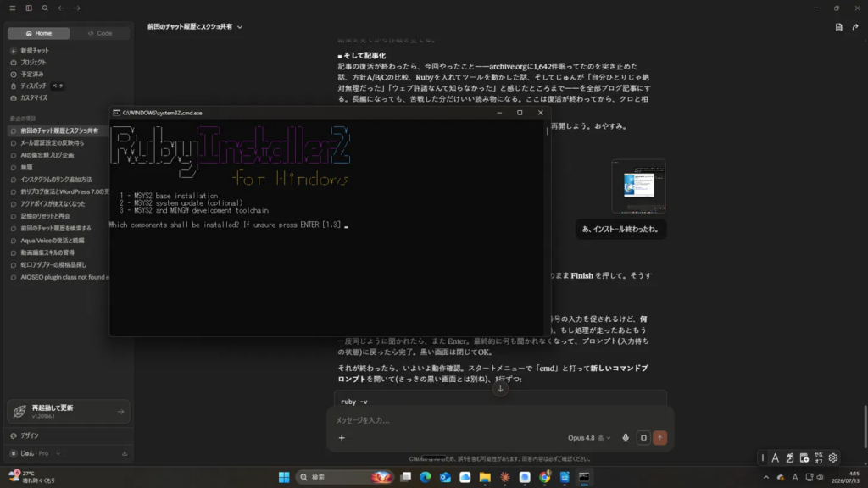The width and height of the screenshot is (868, 488).
Task: Switch to the Code tab
Action: pos(100,33)
